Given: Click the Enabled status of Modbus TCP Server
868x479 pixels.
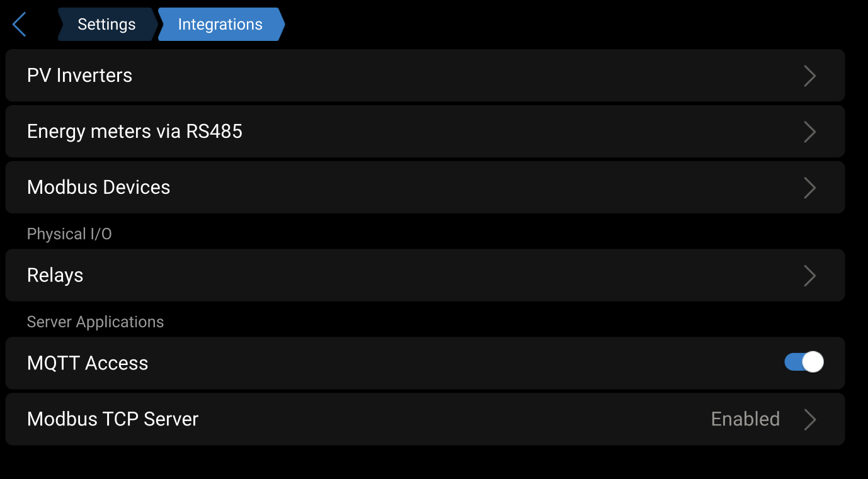Looking at the screenshot, I should pyautogui.click(x=745, y=419).
